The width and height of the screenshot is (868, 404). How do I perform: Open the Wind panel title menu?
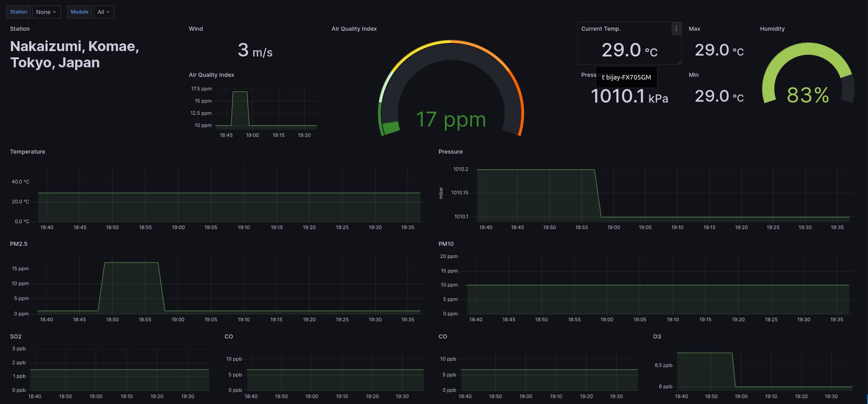coord(196,28)
